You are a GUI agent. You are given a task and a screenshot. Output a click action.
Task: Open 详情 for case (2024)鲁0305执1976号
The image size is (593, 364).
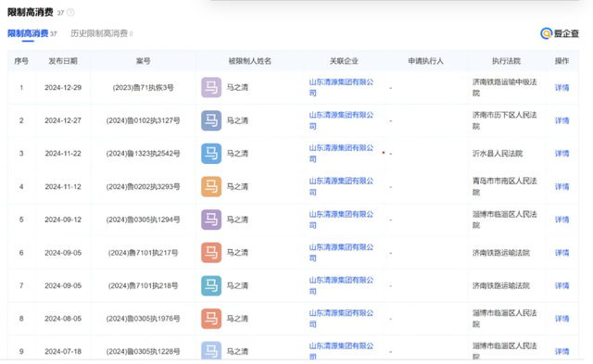pyautogui.click(x=561, y=319)
